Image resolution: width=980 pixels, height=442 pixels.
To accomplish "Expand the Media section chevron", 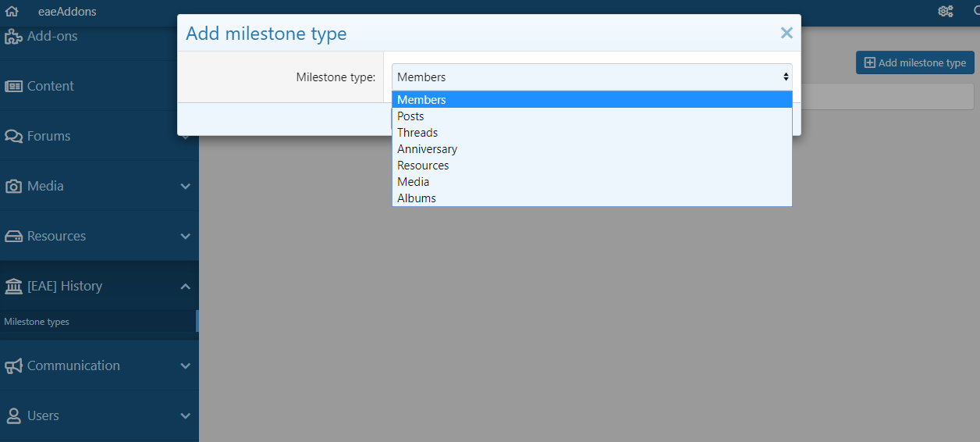I will pos(185,186).
